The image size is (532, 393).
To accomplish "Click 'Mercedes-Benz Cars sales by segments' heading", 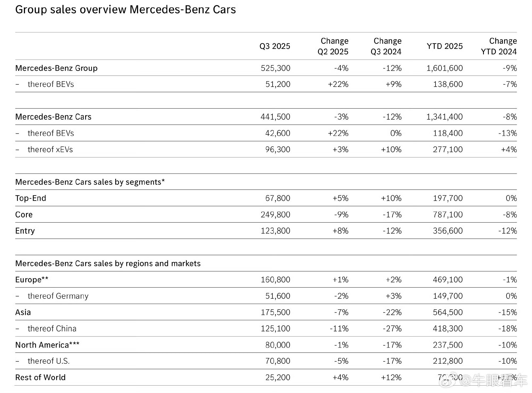I will [x=90, y=182].
